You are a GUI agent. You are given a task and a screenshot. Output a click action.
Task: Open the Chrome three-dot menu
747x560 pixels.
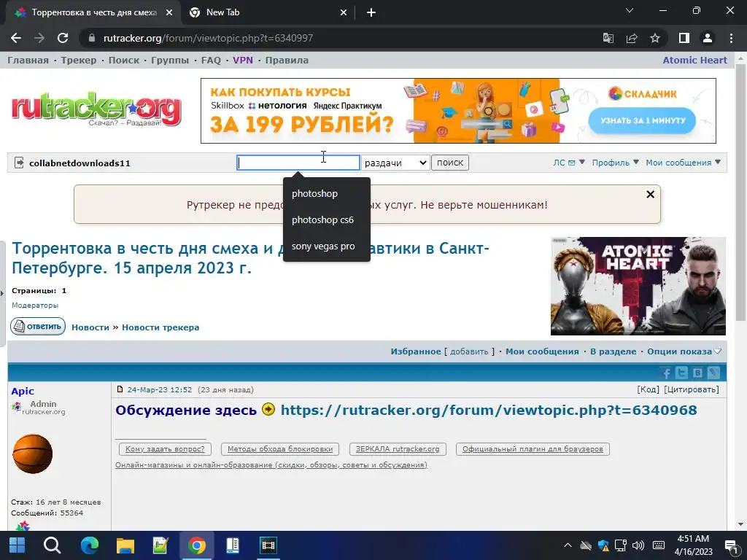(731, 38)
